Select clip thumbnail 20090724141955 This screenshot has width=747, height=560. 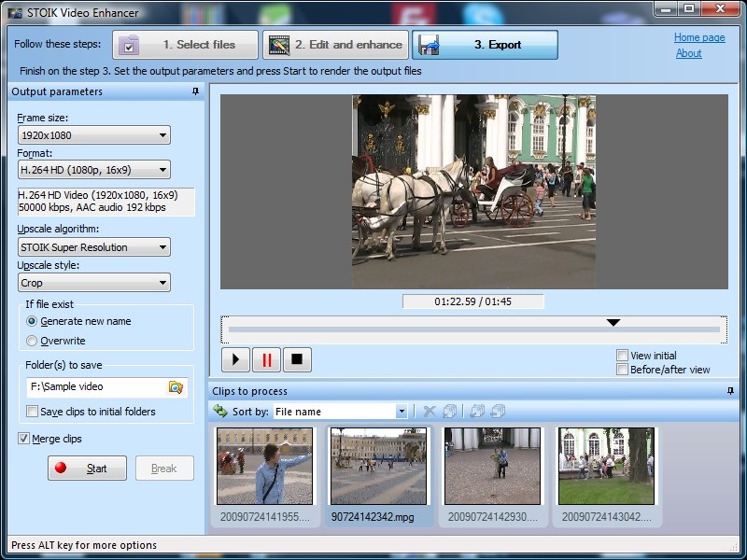pos(265,466)
